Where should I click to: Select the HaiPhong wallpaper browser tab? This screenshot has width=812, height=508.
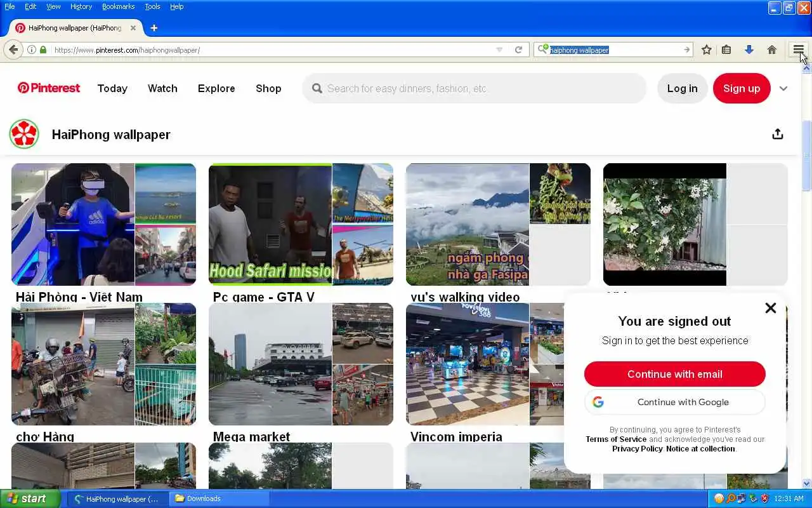pos(75,28)
